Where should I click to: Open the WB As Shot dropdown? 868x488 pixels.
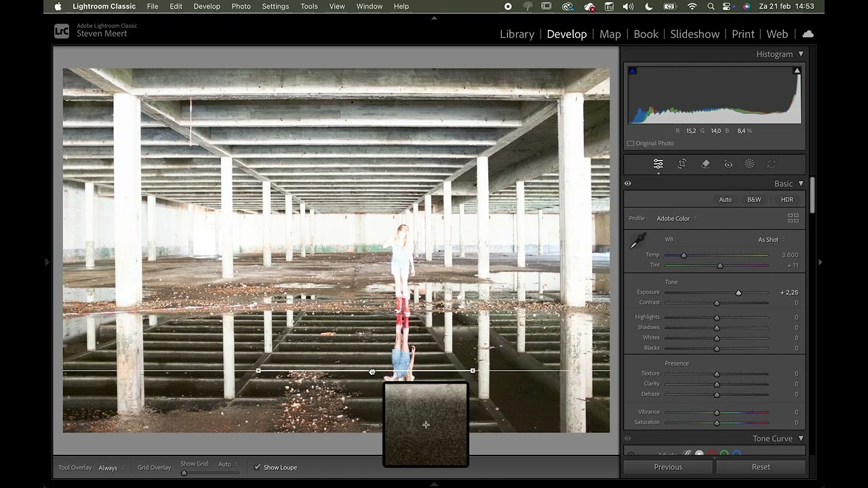pos(772,239)
